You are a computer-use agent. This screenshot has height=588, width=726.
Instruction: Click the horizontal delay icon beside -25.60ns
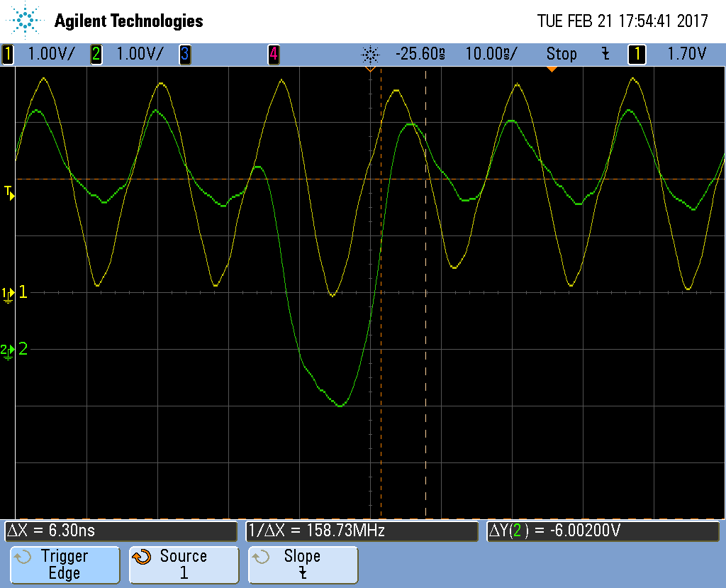click(370, 55)
